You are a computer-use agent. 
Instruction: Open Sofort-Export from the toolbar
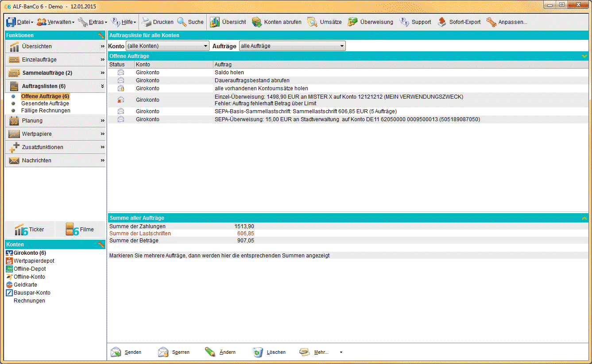pyautogui.click(x=441, y=22)
